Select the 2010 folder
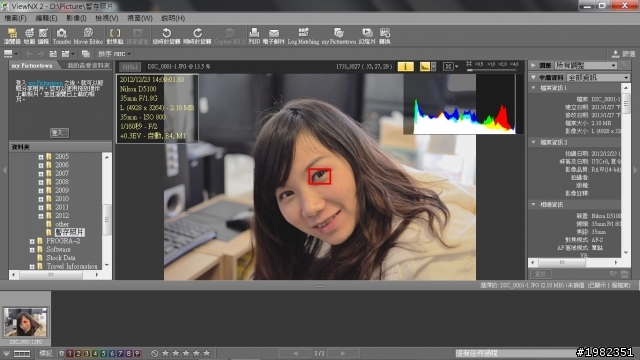The height and width of the screenshot is (360, 640). point(62,199)
